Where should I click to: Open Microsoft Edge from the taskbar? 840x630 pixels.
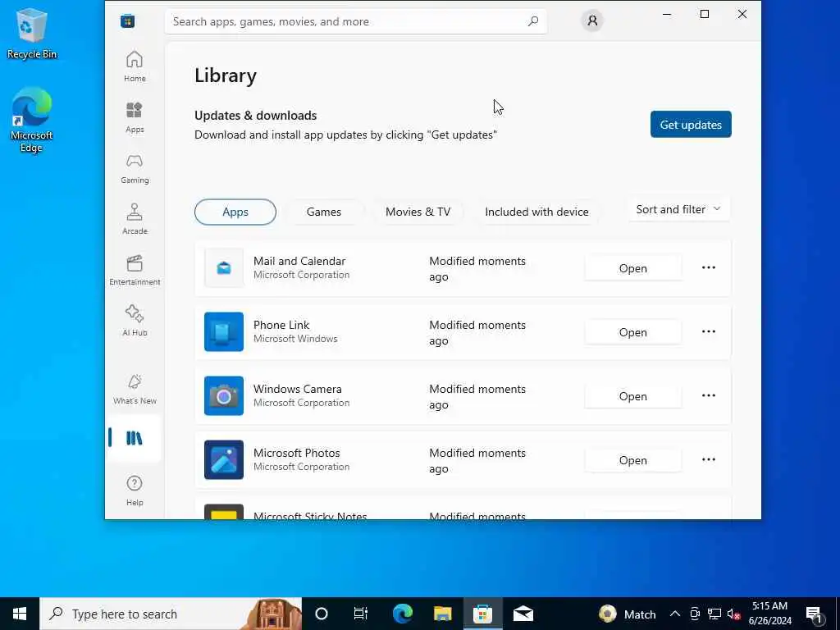coord(402,614)
